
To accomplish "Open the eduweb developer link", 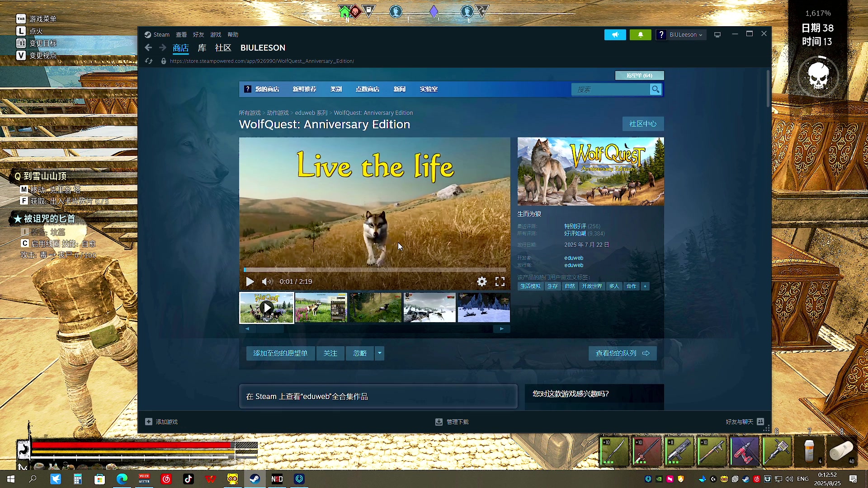I will click(574, 258).
